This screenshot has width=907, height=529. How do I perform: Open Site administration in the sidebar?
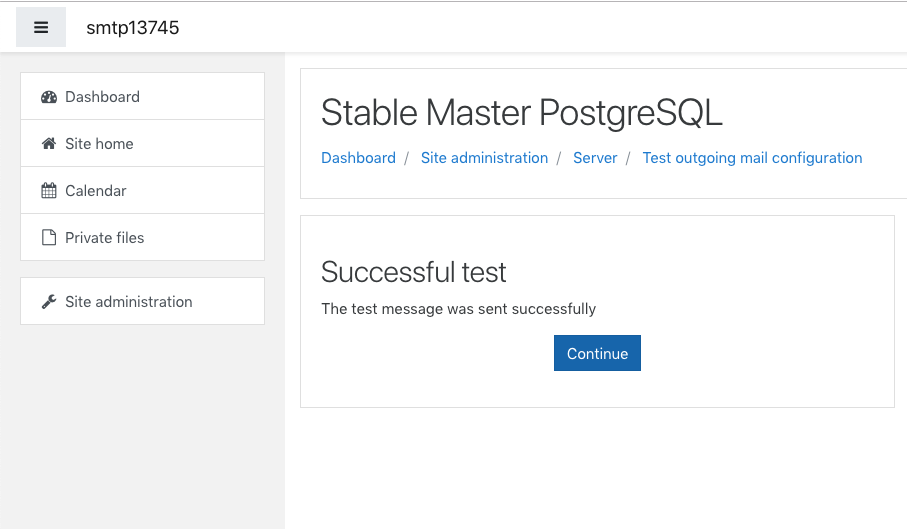click(142, 301)
